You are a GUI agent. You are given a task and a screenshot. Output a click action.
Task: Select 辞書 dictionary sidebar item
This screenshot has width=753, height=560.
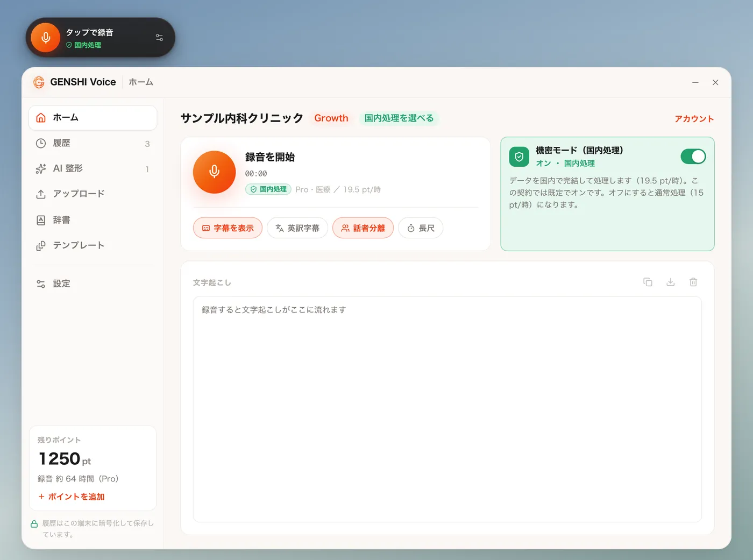(93, 219)
